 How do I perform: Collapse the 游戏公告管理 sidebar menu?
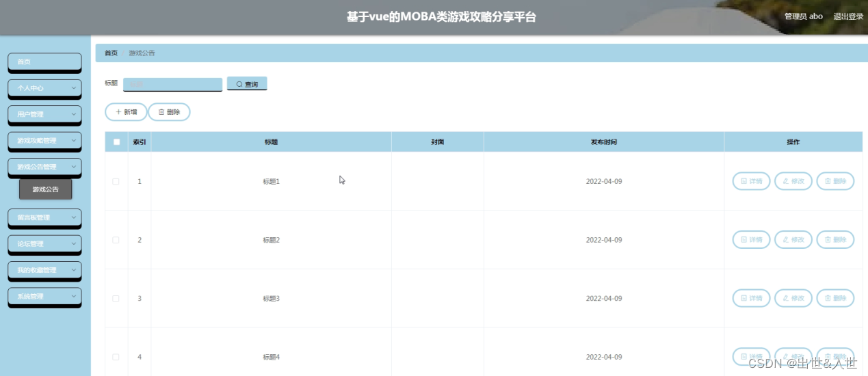click(44, 167)
